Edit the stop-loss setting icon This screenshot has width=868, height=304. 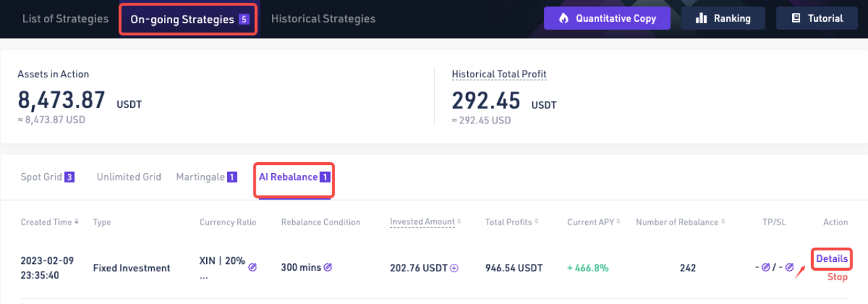[789, 268]
